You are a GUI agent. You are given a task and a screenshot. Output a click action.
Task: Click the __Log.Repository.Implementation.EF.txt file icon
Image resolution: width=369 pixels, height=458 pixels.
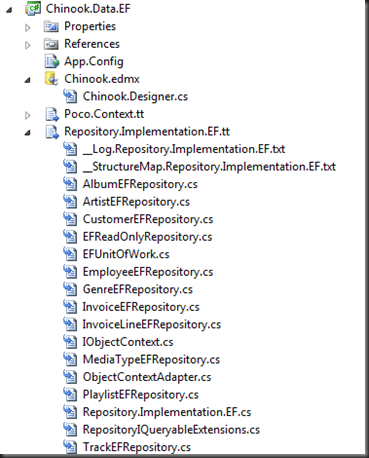(x=70, y=149)
